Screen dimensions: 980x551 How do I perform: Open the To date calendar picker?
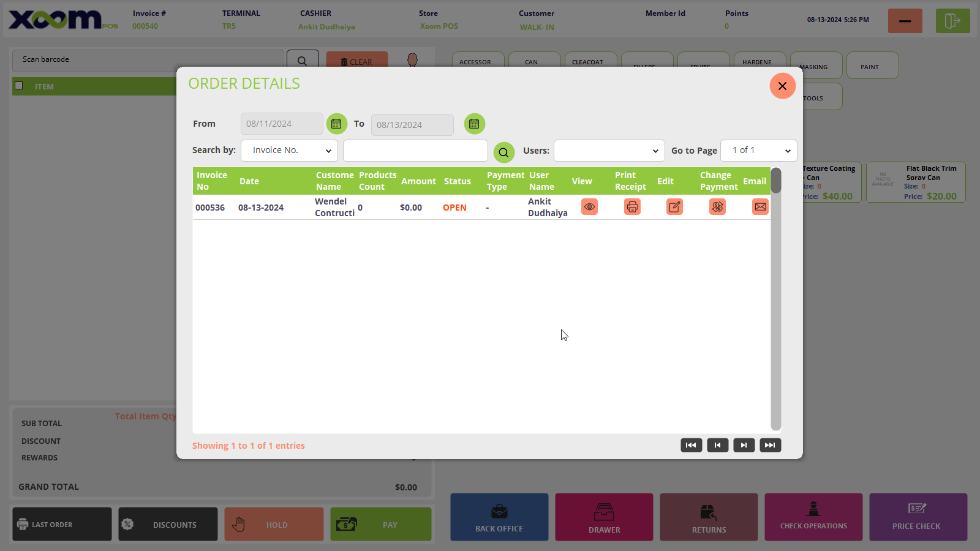[474, 124]
